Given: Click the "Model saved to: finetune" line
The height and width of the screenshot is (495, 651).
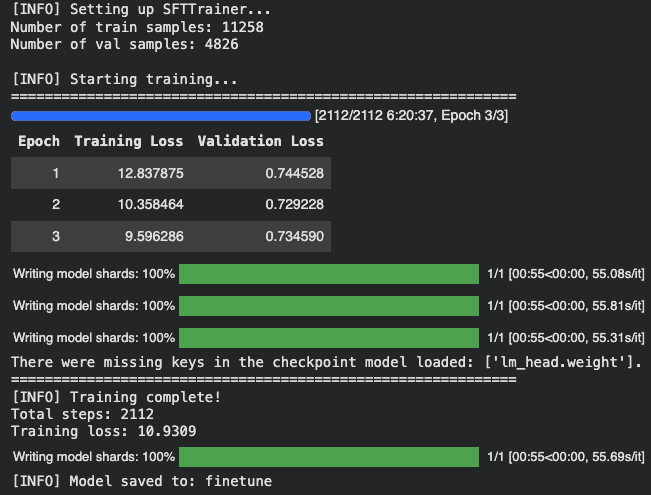Looking at the screenshot, I should point(140,482).
